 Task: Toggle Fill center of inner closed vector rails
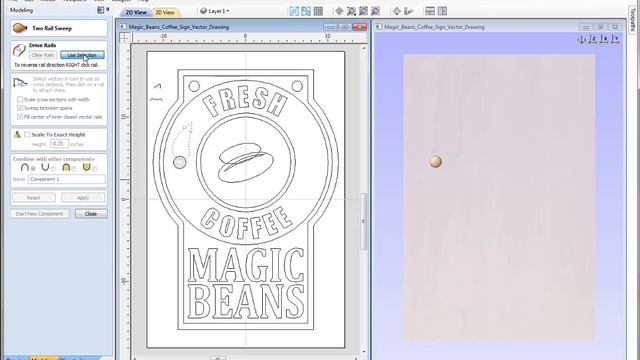pyautogui.click(x=20, y=117)
